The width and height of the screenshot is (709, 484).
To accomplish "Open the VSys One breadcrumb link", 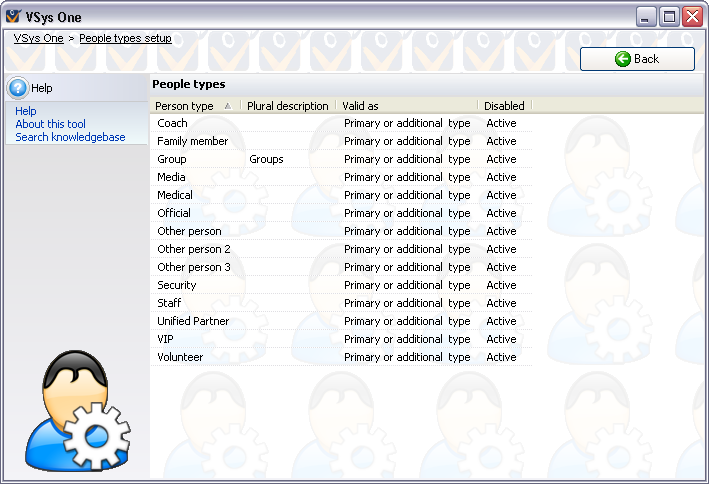I will 38,39.
